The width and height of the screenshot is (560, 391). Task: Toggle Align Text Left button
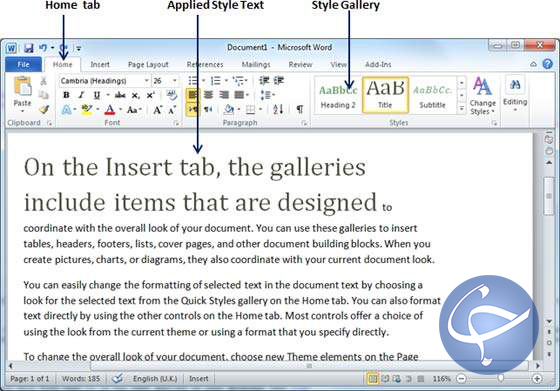tap(193, 95)
